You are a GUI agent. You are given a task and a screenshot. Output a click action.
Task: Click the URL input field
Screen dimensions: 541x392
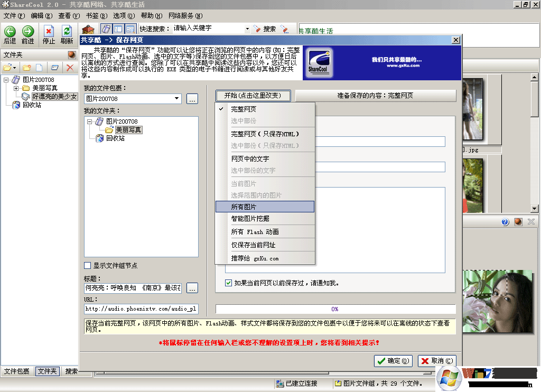(x=141, y=309)
